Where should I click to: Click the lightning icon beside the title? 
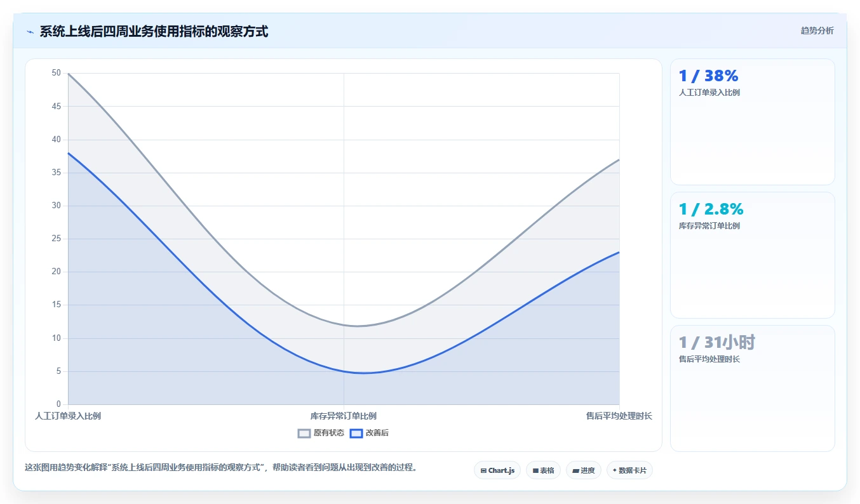(x=30, y=32)
